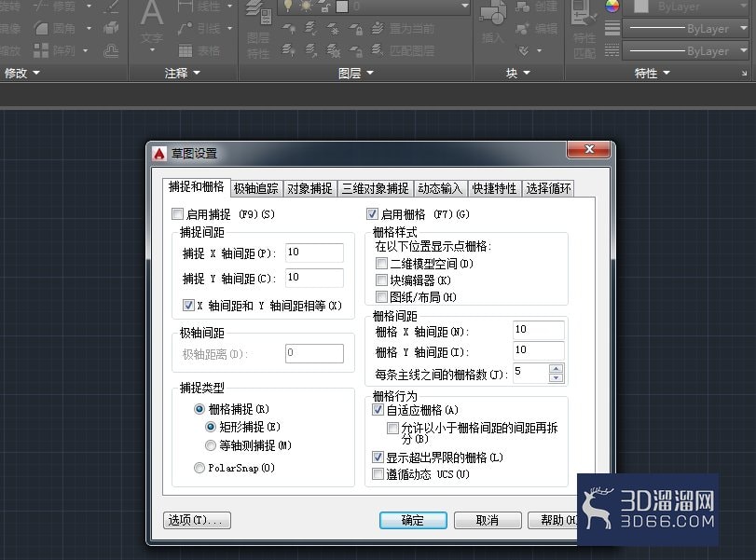Click 捕捉 X 轴间距 input field
The image size is (756, 560).
[x=314, y=253]
